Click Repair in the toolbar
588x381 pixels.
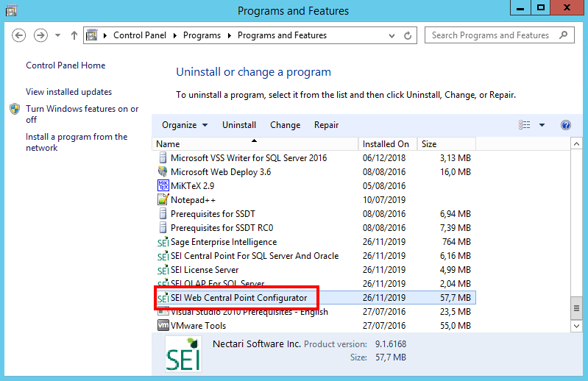[x=326, y=125]
